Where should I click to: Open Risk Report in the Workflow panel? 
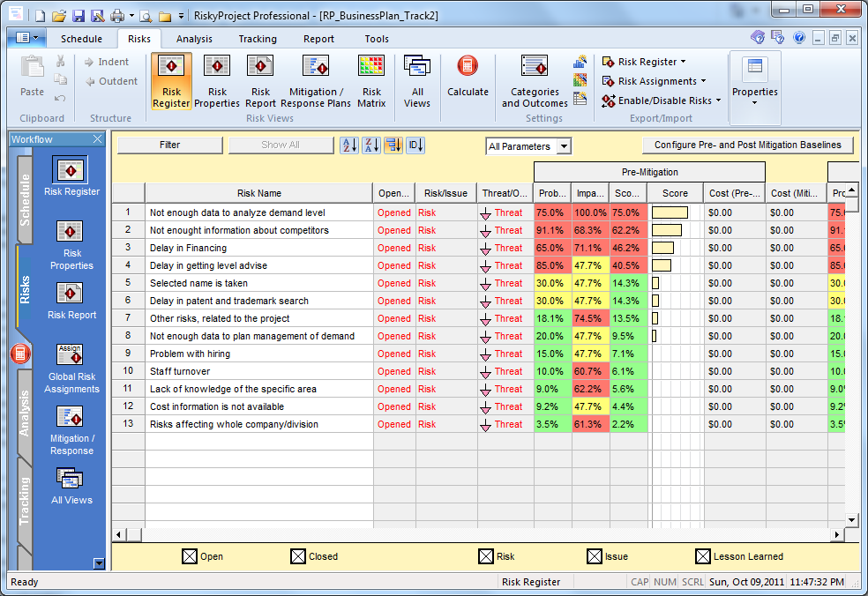(71, 301)
